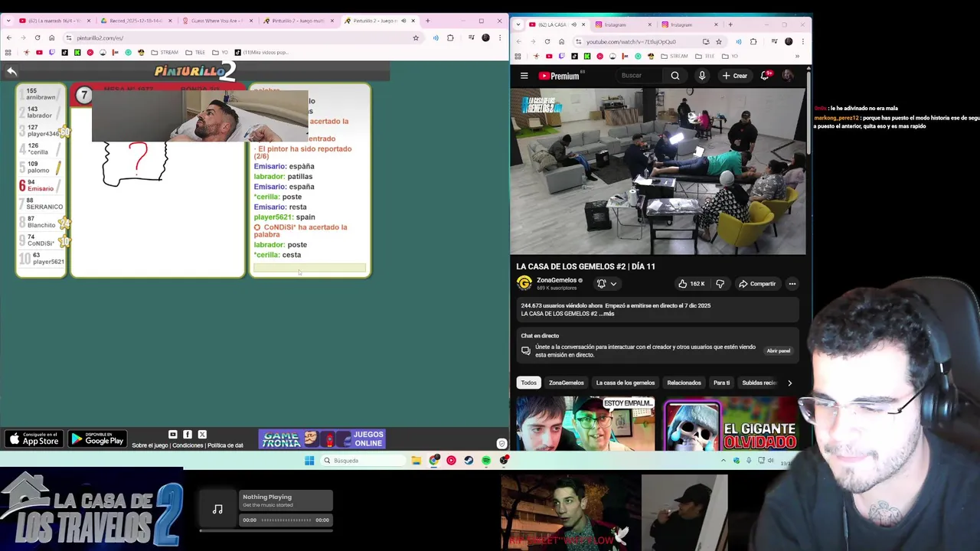980x551 pixels.
Task: Click the YouTube Premium logo
Action: click(x=559, y=76)
